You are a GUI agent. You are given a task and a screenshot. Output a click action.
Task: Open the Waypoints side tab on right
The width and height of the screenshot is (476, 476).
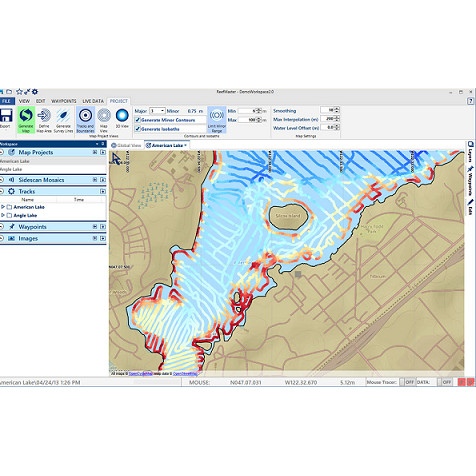pos(470,181)
